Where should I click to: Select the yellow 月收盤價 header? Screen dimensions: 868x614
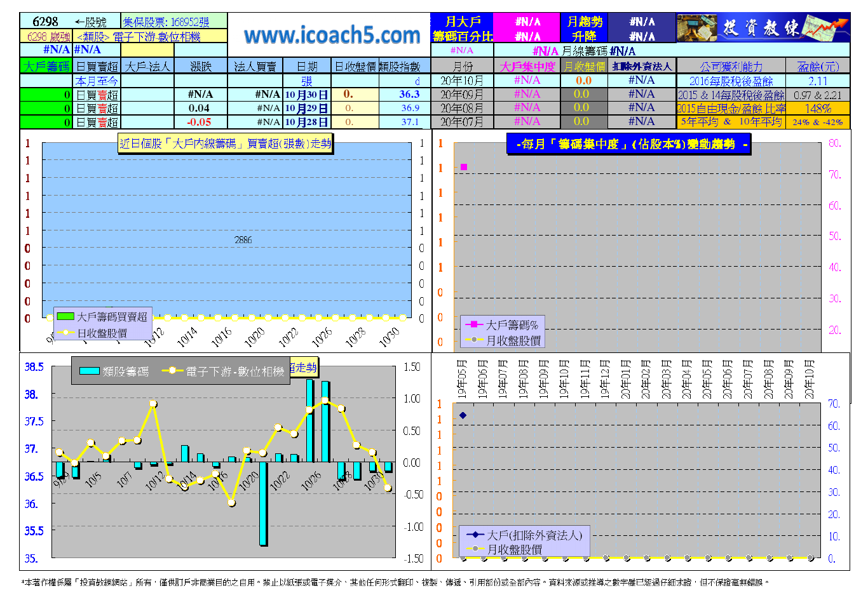tap(584, 66)
